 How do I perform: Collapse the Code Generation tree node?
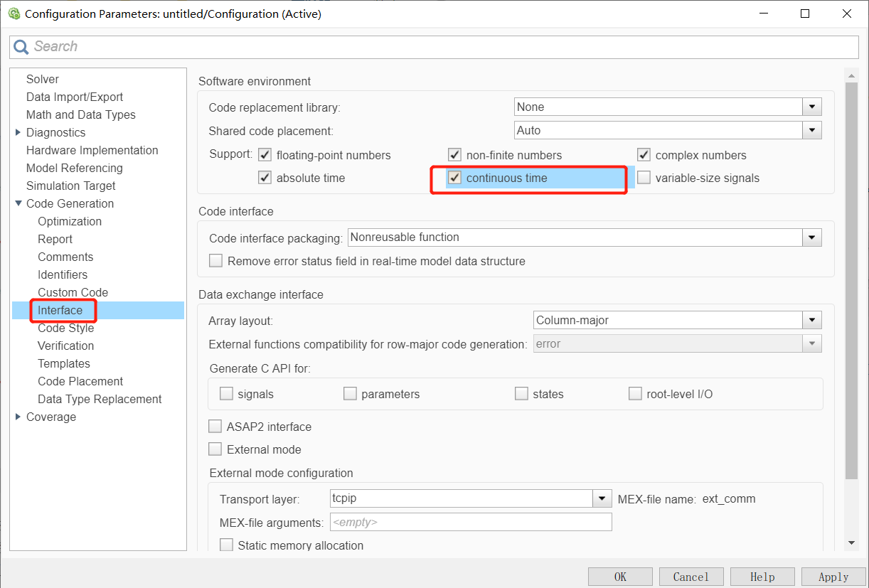18,203
